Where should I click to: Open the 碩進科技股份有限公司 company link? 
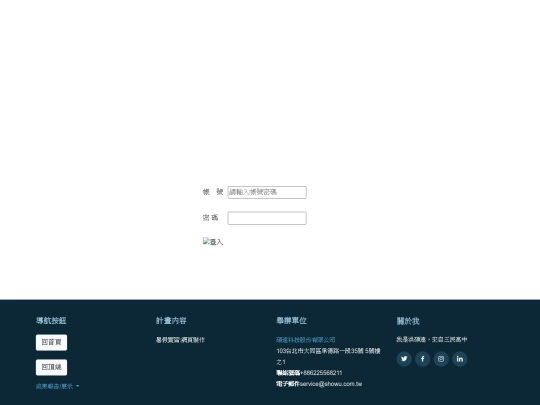pyautogui.click(x=306, y=340)
